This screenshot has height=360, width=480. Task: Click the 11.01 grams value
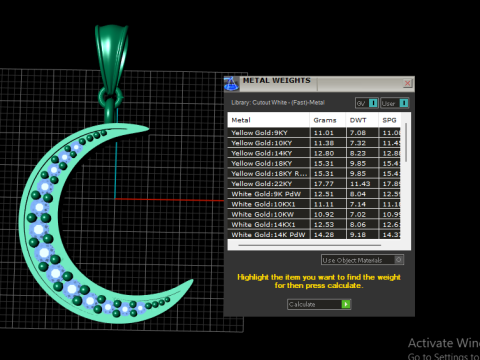click(x=324, y=133)
